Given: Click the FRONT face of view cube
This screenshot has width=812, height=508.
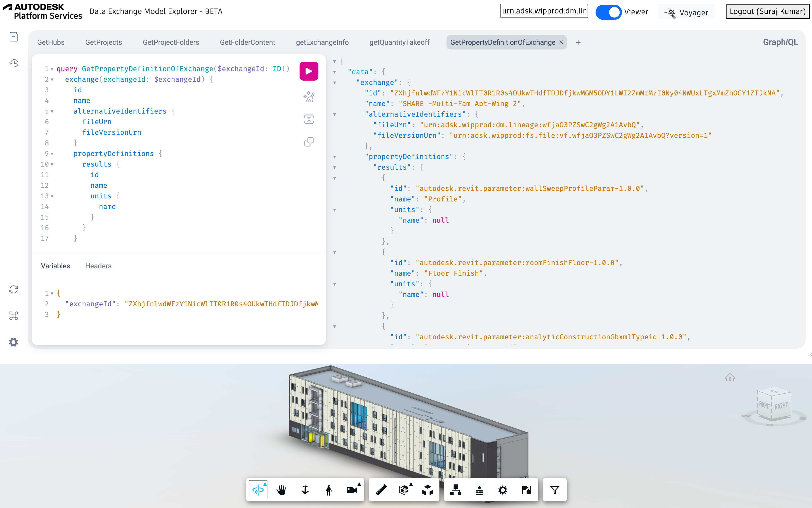Looking at the screenshot, I should point(764,405).
